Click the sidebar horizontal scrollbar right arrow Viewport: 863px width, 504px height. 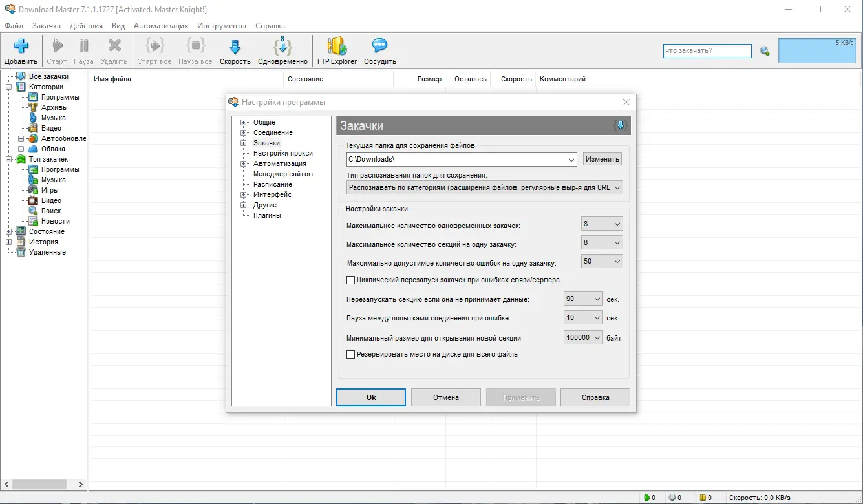[x=80, y=484]
